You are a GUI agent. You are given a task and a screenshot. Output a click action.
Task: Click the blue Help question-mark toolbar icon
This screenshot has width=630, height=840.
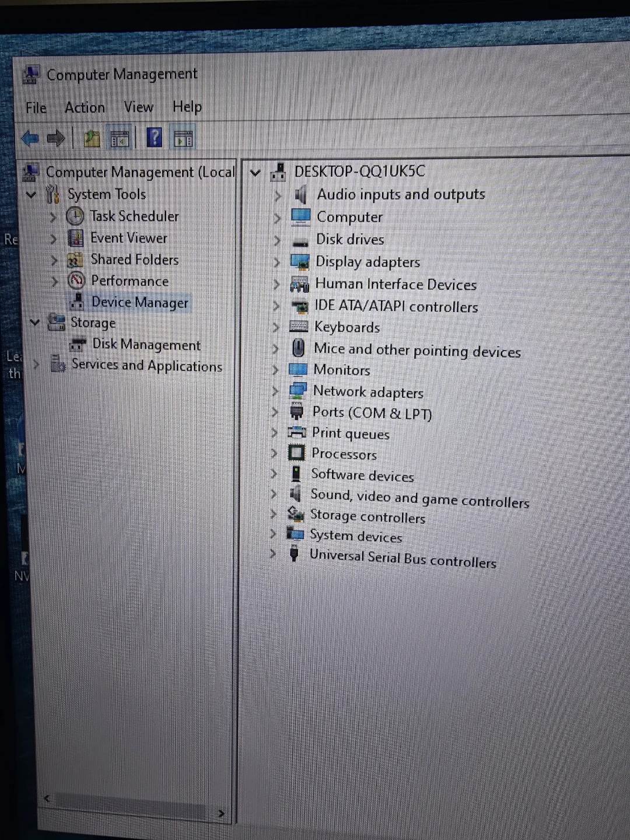(x=154, y=138)
